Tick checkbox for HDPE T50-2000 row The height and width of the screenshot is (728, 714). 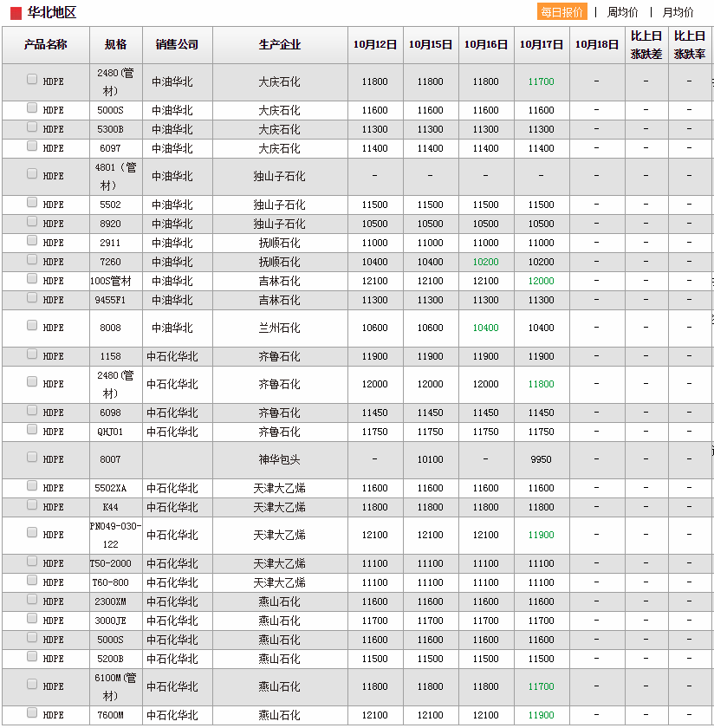tap(31, 561)
